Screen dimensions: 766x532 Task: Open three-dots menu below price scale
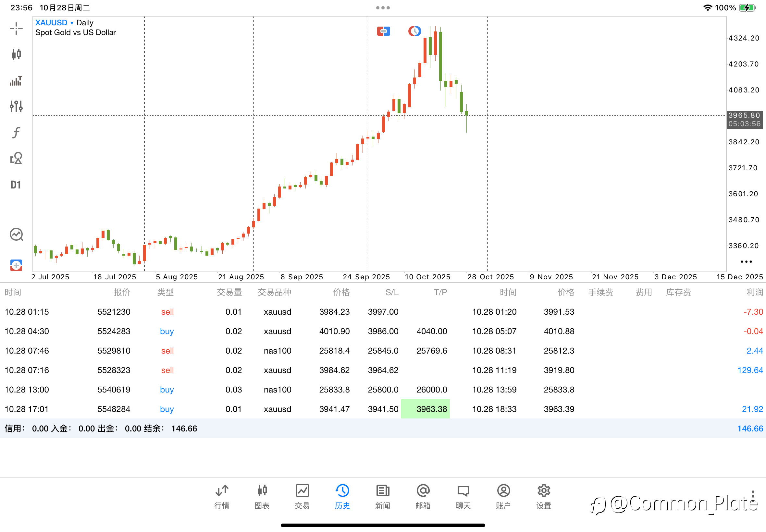tap(746, 262)
